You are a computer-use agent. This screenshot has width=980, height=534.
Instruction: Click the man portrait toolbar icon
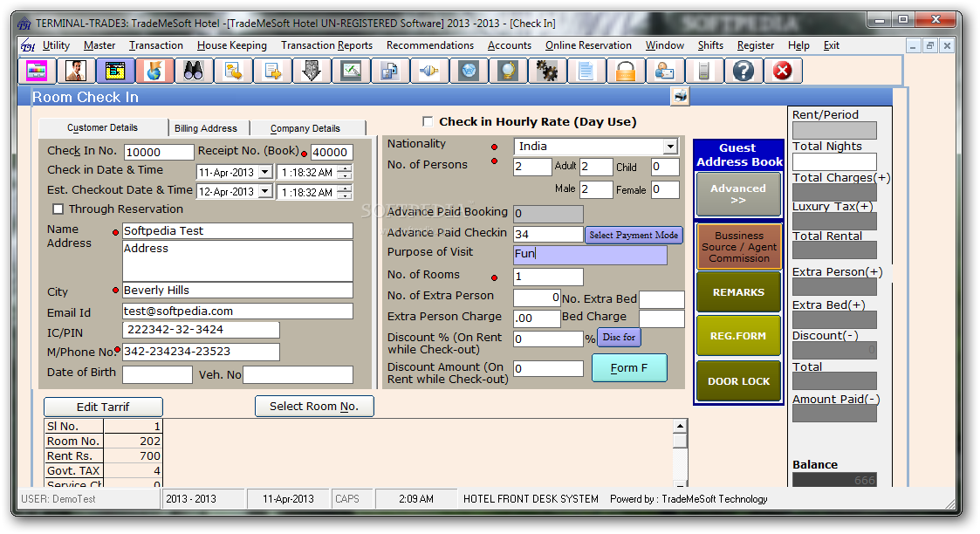[76, 72]
